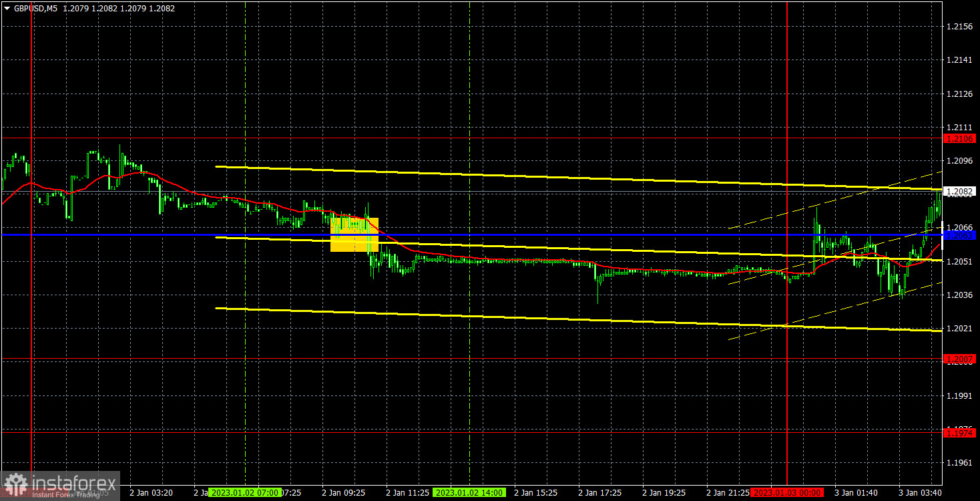Select the blue 1.2063 price level label
The height and width of the screenshot is (501, 980).
pyautogui.click(x=960, y=235)
